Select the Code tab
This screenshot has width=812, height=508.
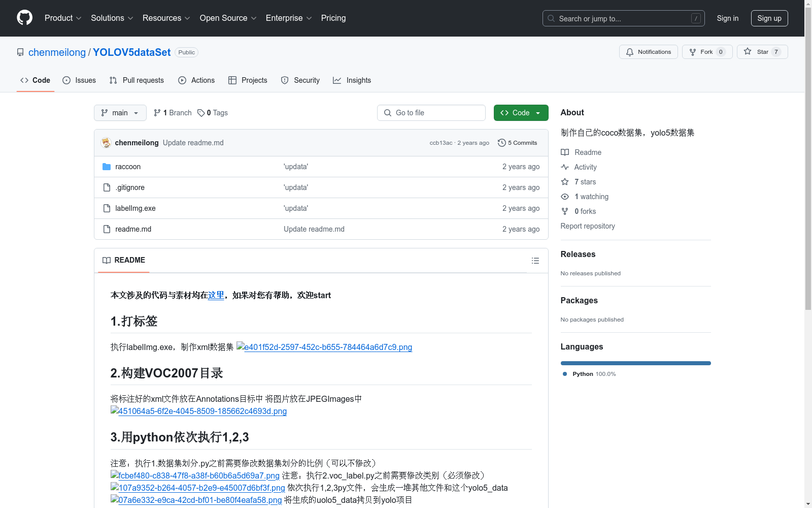point(35,80)
